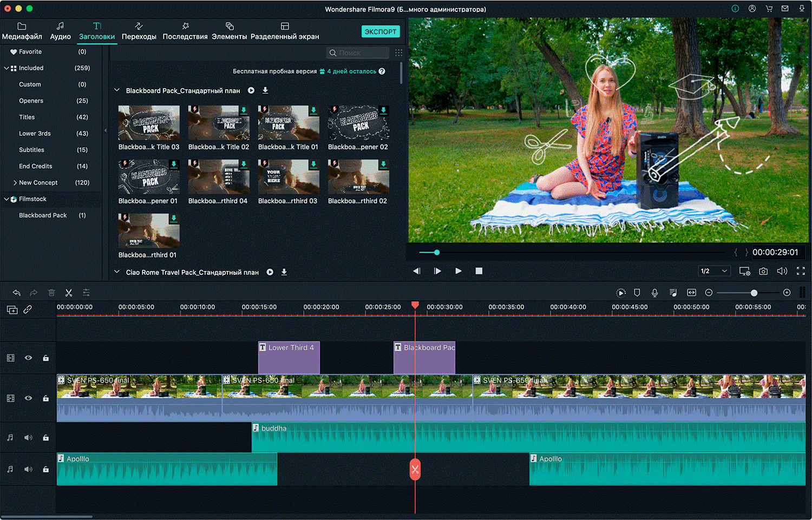The image size is (812, 520).
Task: Step back one frame in preview
Action: [416, 271]
